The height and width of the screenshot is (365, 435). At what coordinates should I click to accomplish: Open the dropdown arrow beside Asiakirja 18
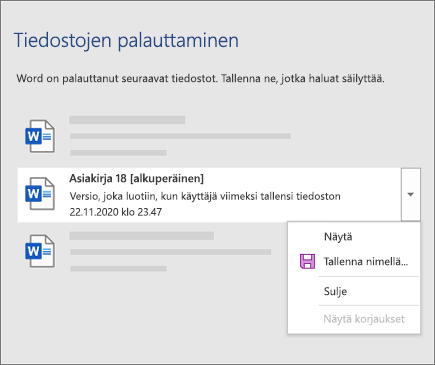tap(411, 194)
